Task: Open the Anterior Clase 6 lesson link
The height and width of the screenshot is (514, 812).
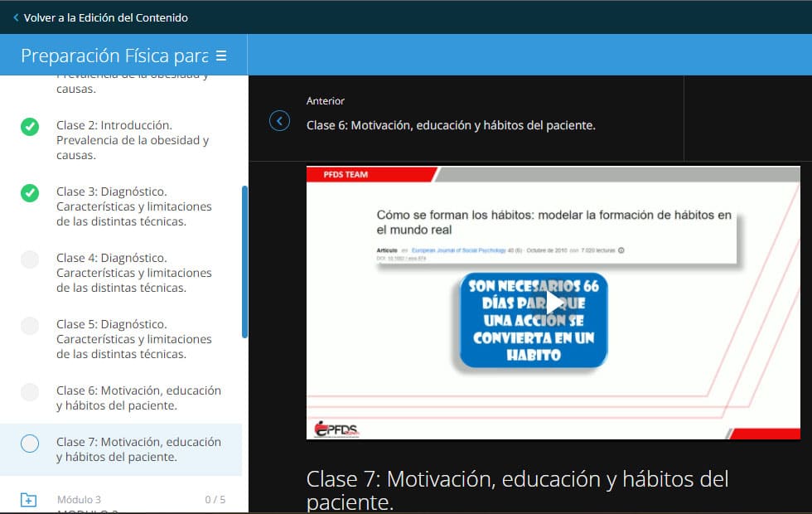Action: coord(451,125)
